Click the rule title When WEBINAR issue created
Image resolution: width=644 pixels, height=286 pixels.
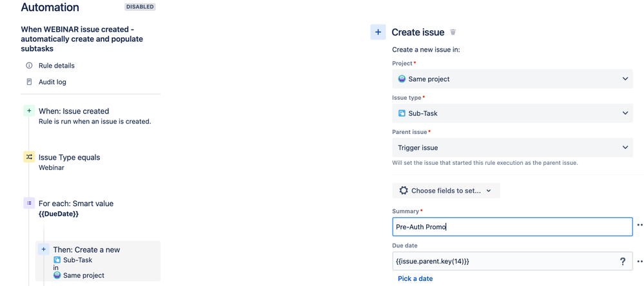82,39
